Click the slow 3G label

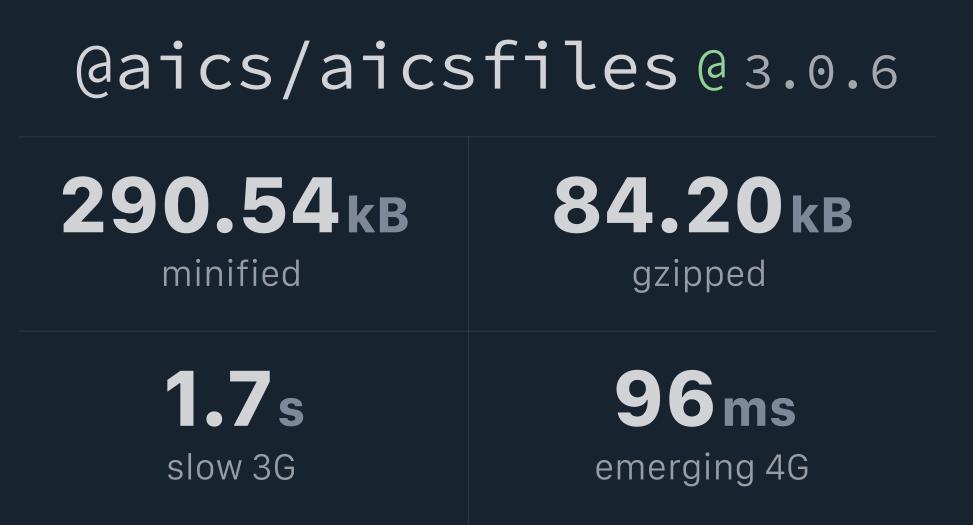[231, 467]
